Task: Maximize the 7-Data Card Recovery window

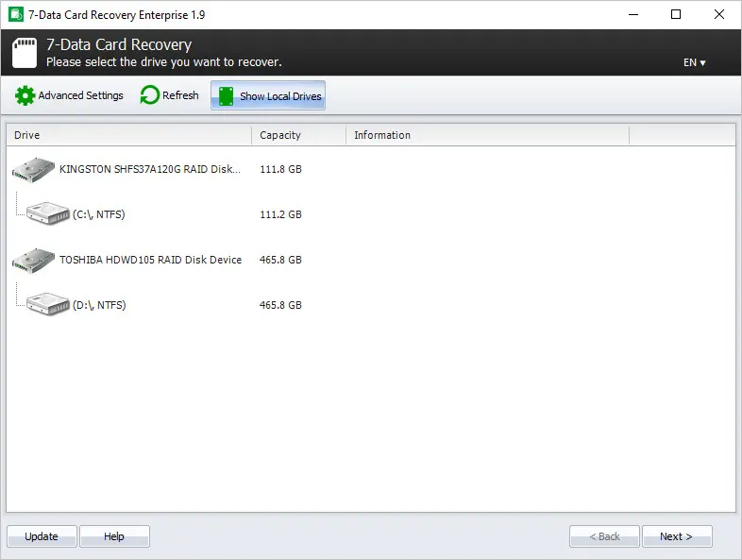Action: point(676,14)
